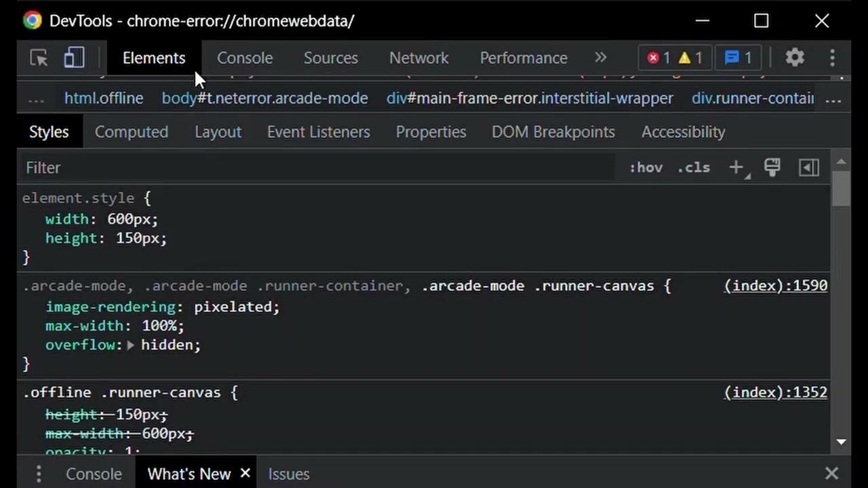The width and height of the screenshot is (868, 488).
Task: Toggle the .cls element classes button
Action: (x=694, y=167)
